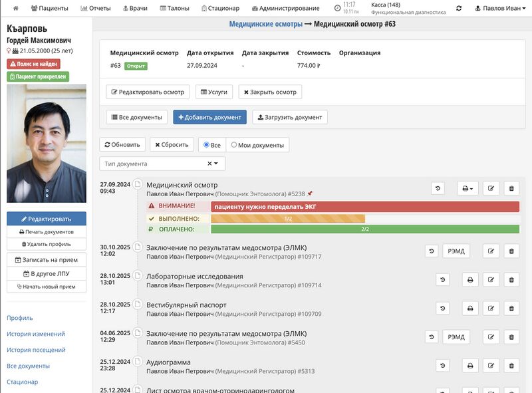The height and width of the screenshot is (393, 532).
Task: Show history of Вестибулярный паспорт
Action: coord(442,309)
